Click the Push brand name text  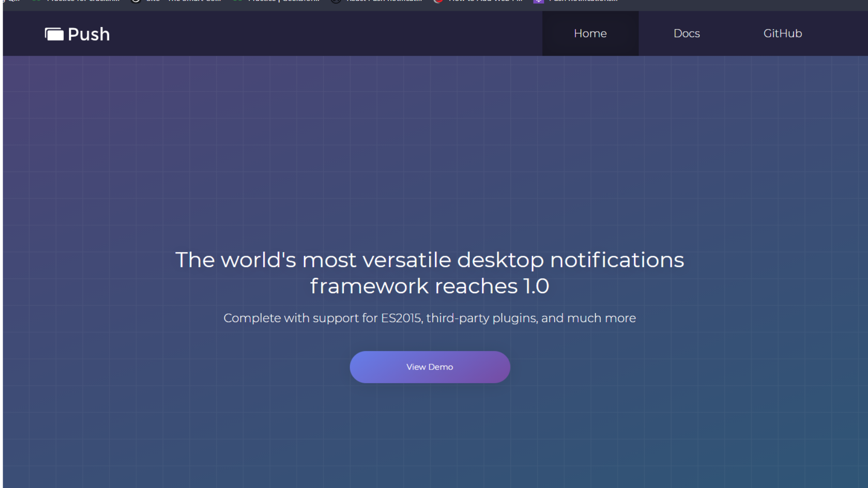point(89,34)
